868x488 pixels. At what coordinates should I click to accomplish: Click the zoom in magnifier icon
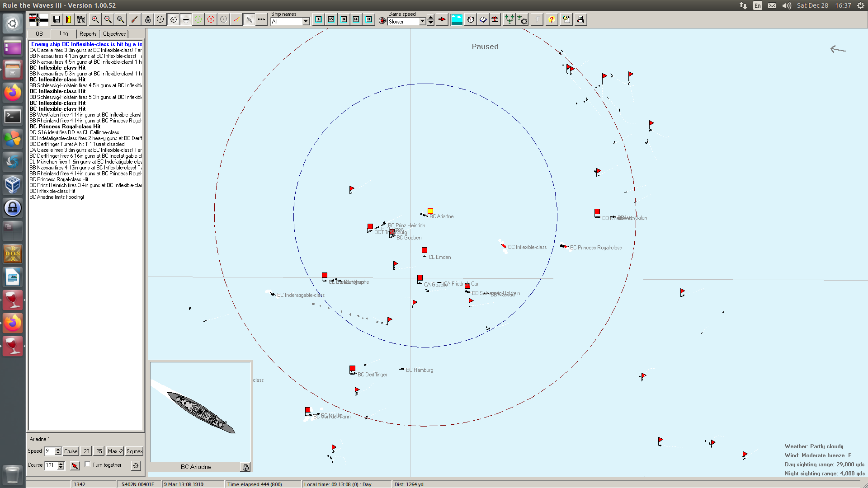coord(95,19)
